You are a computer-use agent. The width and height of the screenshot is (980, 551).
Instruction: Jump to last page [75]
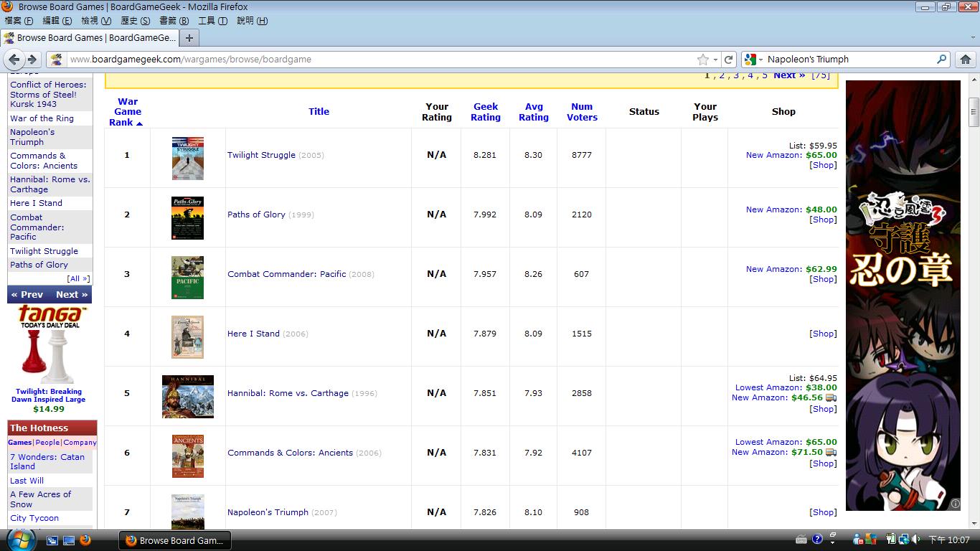click(821, 75)
